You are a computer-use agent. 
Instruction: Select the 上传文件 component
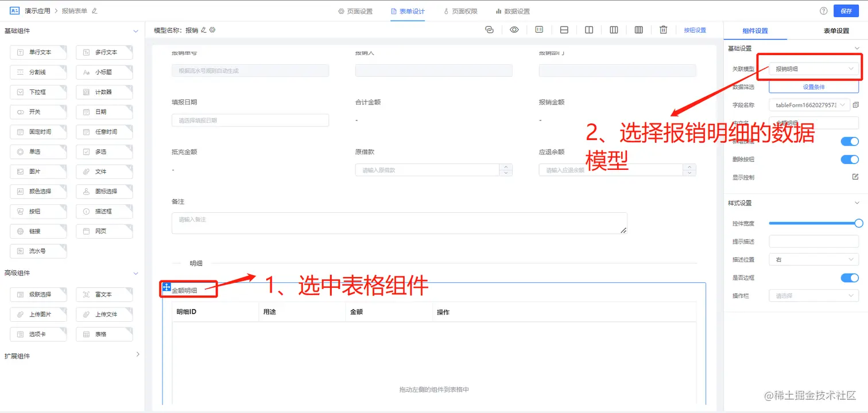coord(104,314)
